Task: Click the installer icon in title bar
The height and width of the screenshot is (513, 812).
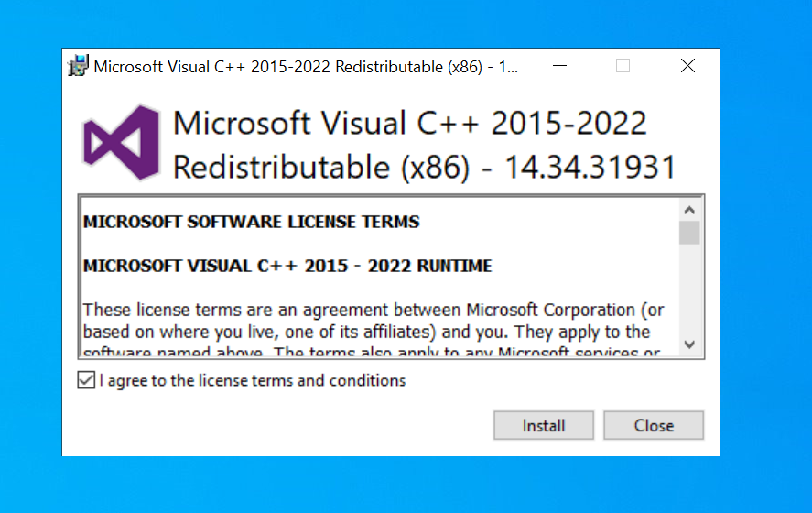Action: click(78, 66)
